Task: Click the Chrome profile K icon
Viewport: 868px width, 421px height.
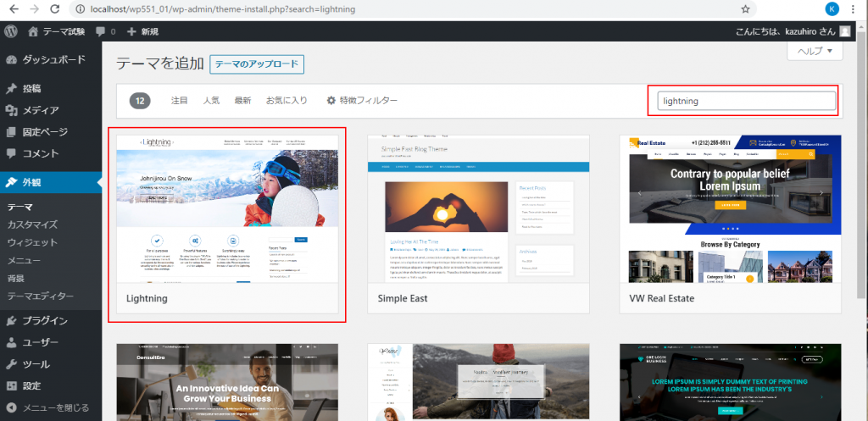Action: coord(832,9)
